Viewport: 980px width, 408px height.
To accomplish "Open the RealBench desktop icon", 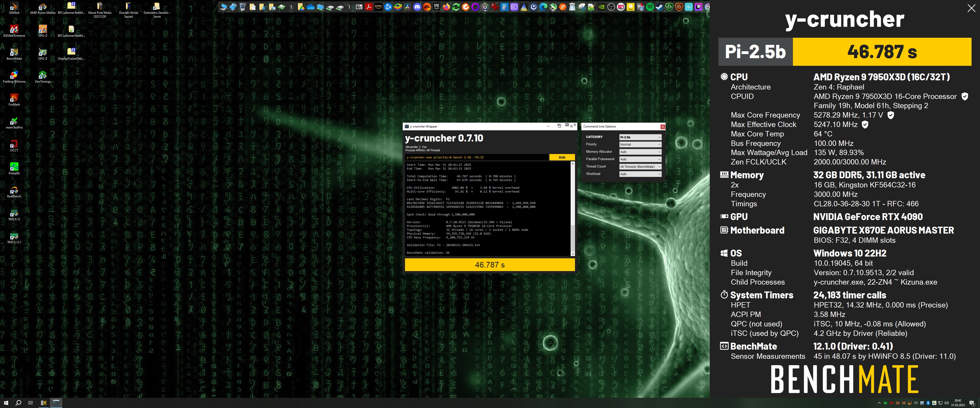I will point(14,192).
